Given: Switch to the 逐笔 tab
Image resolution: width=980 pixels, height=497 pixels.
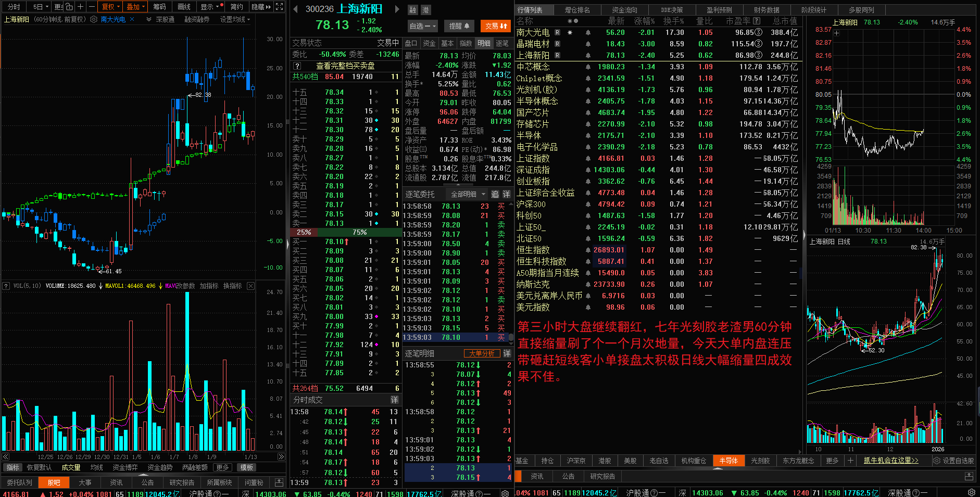Looking at the screenshot, I should coord(502,43).
